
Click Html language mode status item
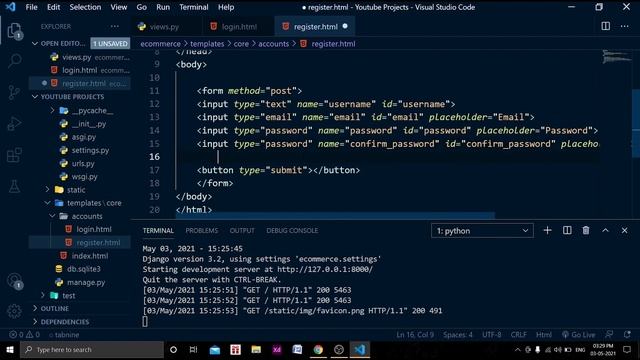(544, 335)
